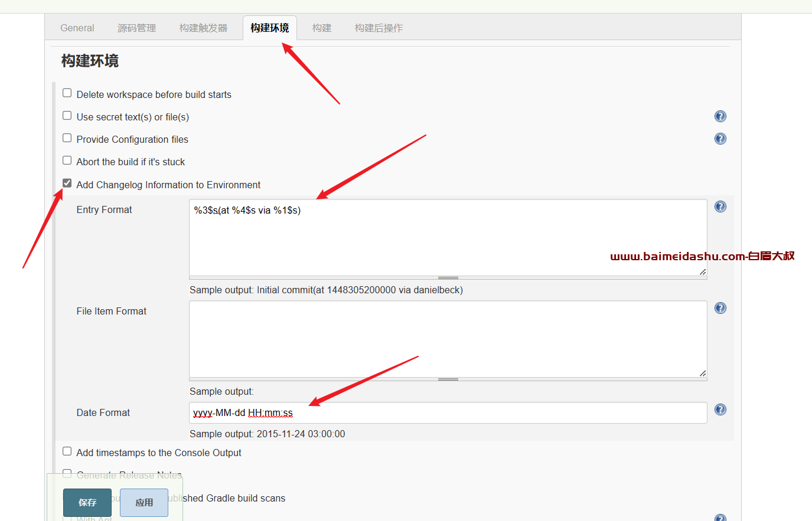Click the Date Format input field
812x521 pixels.
448,412
